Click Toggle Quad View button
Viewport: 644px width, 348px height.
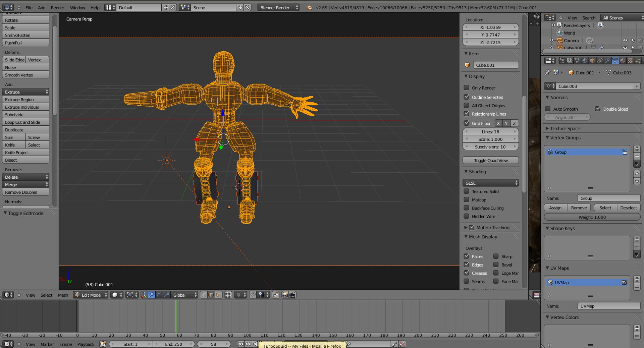pyautogui.click(x=491, y=161)
